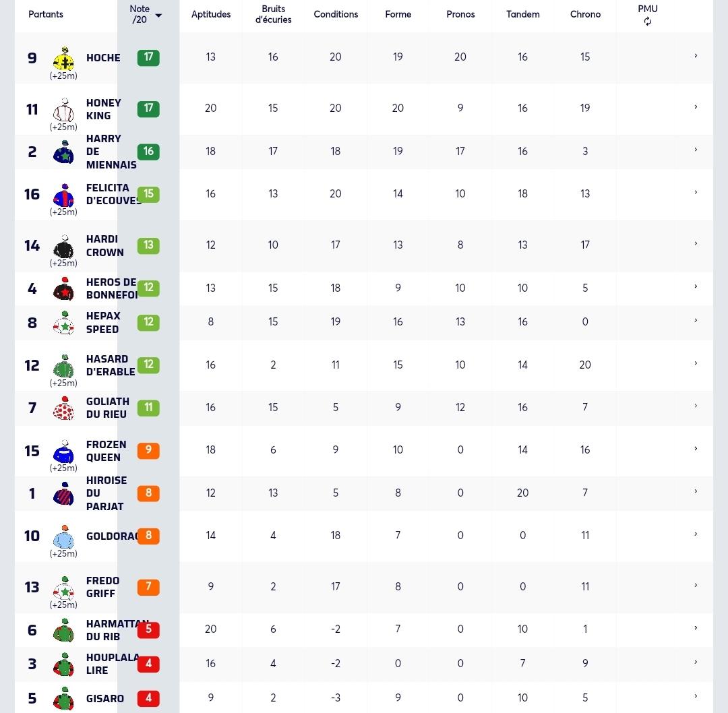Expand Hoche row details chevron

click(696, 56)
